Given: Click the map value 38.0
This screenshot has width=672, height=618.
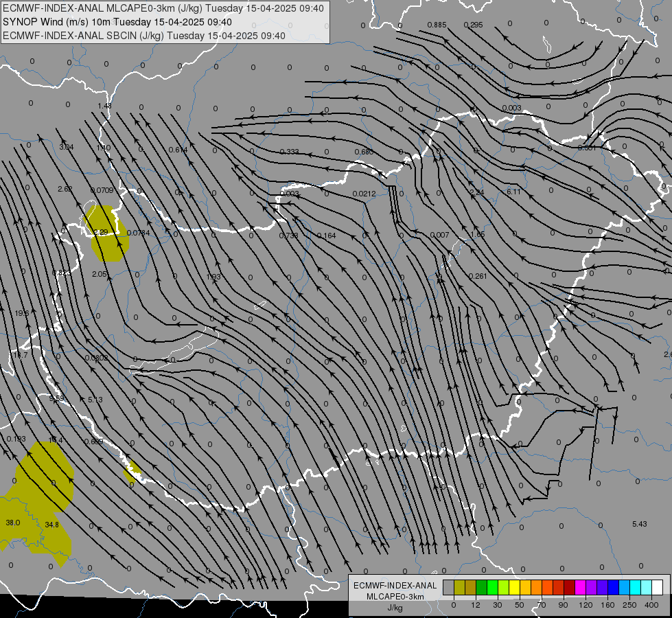Looking at the screenshot, I should tap(13, 523).
